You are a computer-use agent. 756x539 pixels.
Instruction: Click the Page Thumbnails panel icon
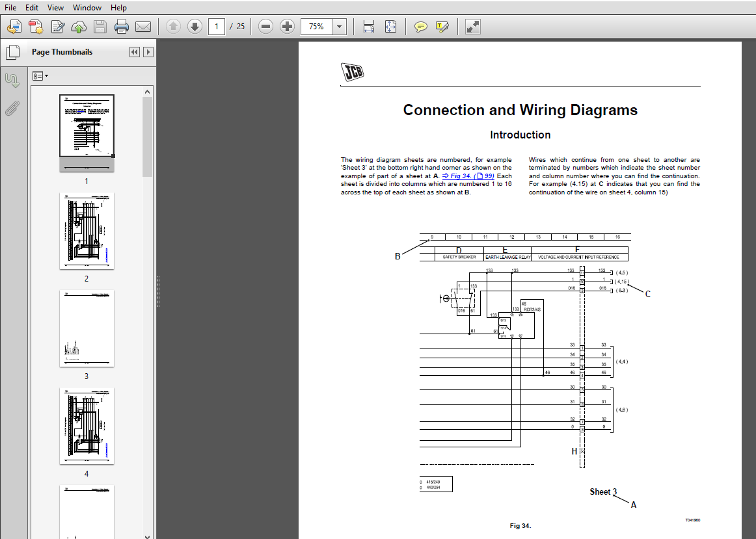pos(12,53)
